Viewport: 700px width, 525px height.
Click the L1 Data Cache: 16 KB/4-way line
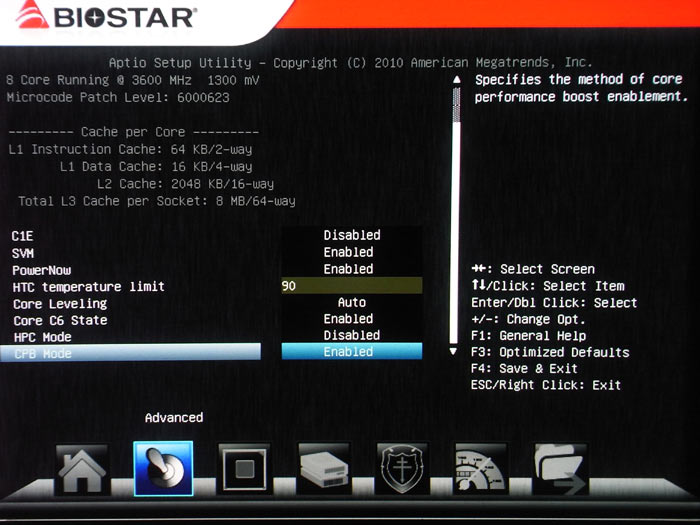click(156, 167)
